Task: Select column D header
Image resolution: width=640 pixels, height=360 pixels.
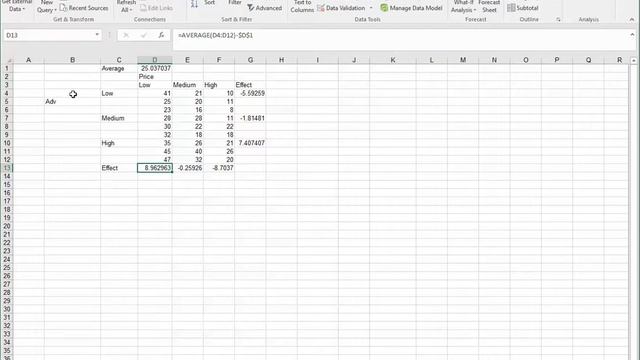Action: (155, 60)
